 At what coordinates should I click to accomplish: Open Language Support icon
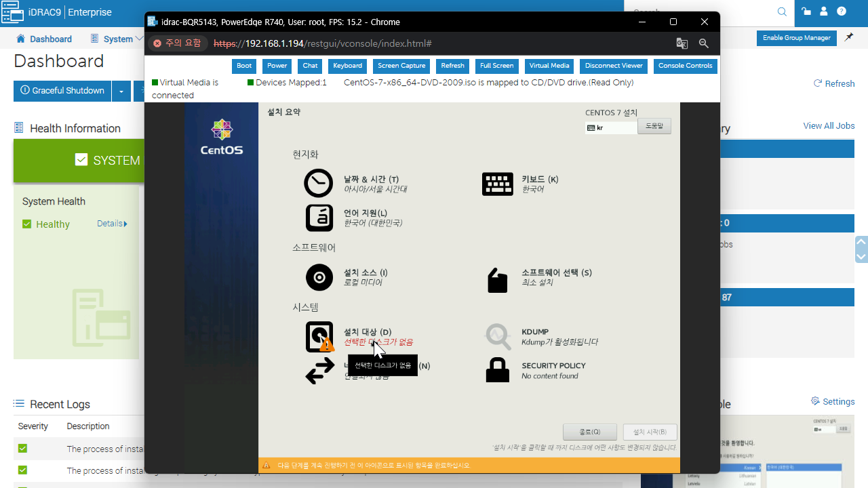[x=319, y=218]
